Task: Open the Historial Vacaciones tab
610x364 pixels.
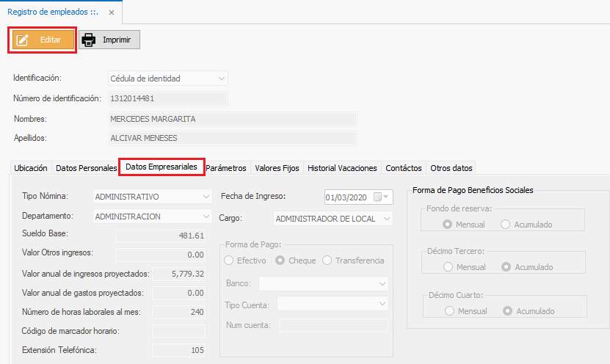Action: [342, 168]
